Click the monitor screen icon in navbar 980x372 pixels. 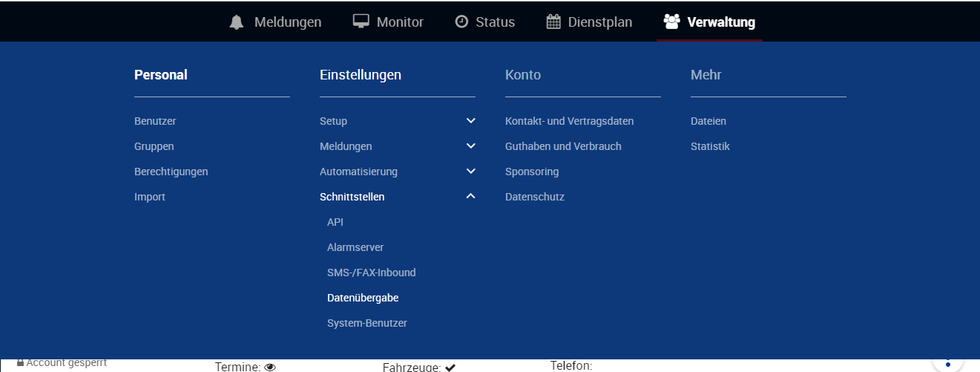coord(361,22)
